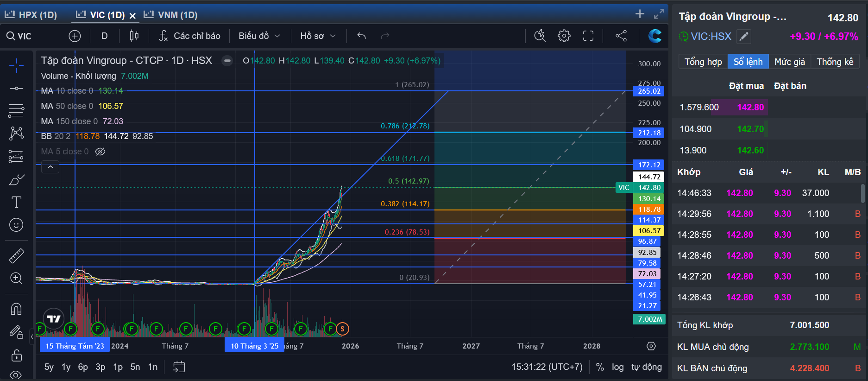Open the Hồ sơ dropdown menu
The image size is (868, 381).
click(318, 36)
